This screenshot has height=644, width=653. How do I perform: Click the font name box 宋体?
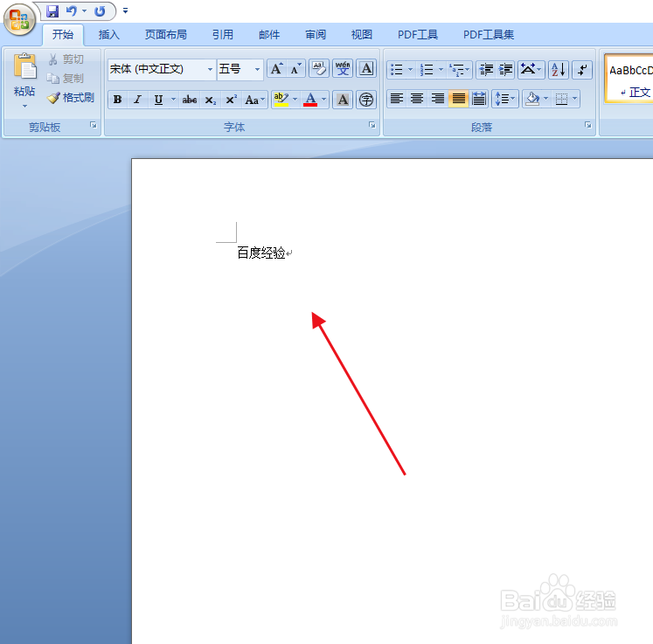156,69
